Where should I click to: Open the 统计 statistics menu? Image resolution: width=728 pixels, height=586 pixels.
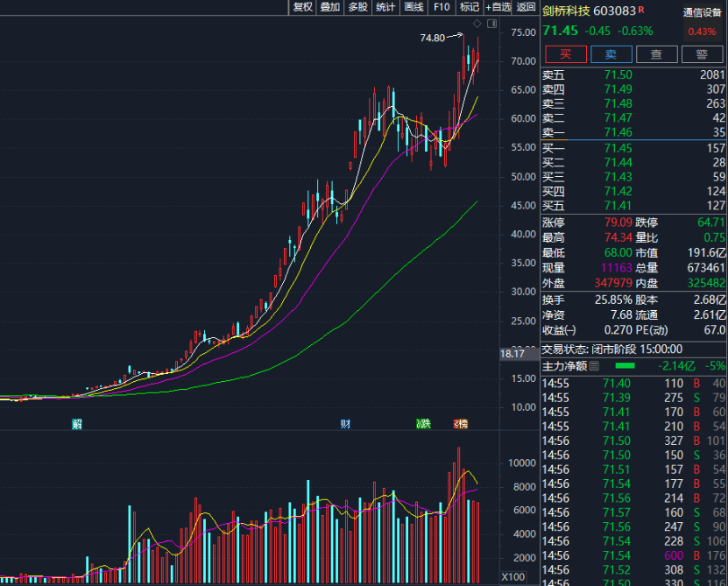385,7
